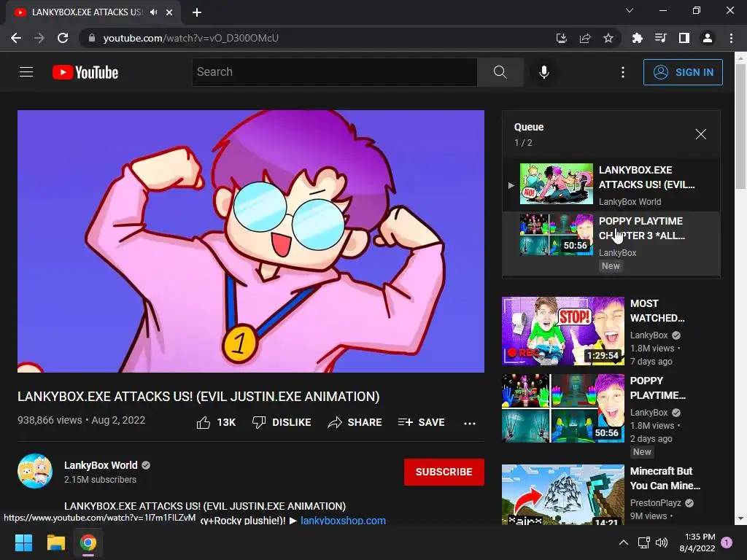Open LankyBox World channel avatar
The height and width of the screenshot is (560, 747).
35,471
